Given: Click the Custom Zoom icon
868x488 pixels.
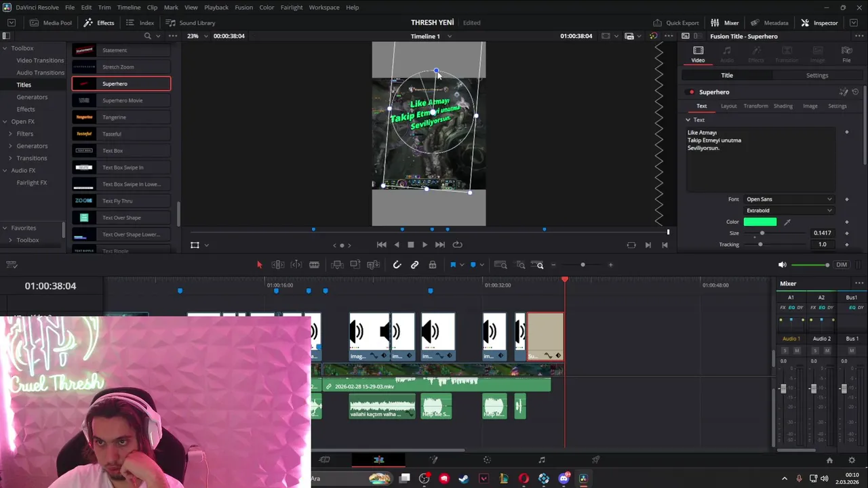Looking at the screenshot, I should tap(537, 264).
